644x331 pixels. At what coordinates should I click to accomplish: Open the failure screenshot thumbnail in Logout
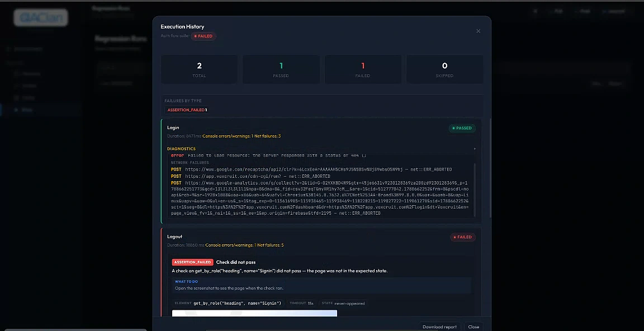coord(254,313)
